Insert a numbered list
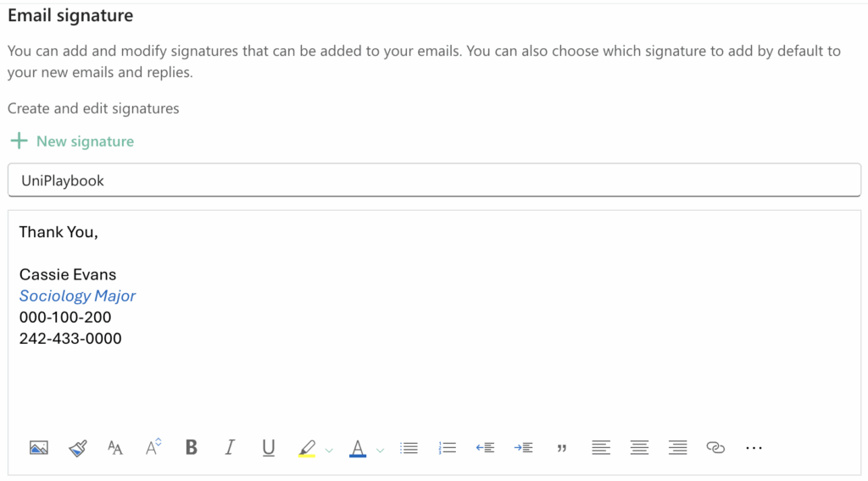868x481 pixels. tap(448, 448)
